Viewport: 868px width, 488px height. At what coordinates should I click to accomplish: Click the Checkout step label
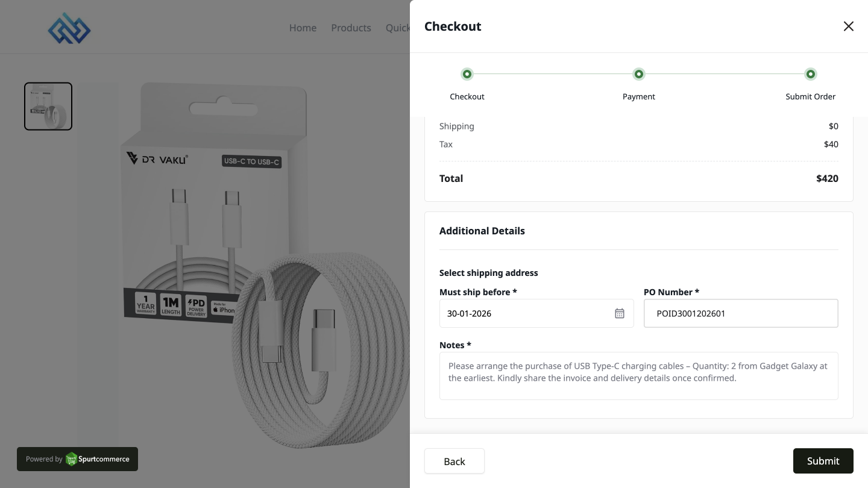tap(467, 96)
